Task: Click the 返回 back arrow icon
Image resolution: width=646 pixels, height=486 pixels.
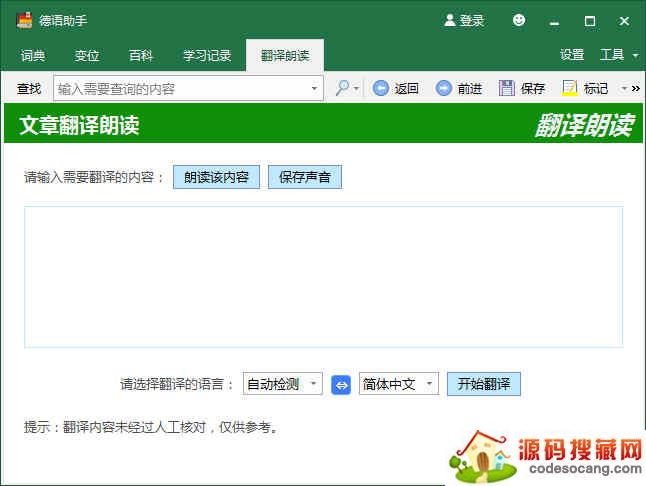Action: [x=381, y=88]
